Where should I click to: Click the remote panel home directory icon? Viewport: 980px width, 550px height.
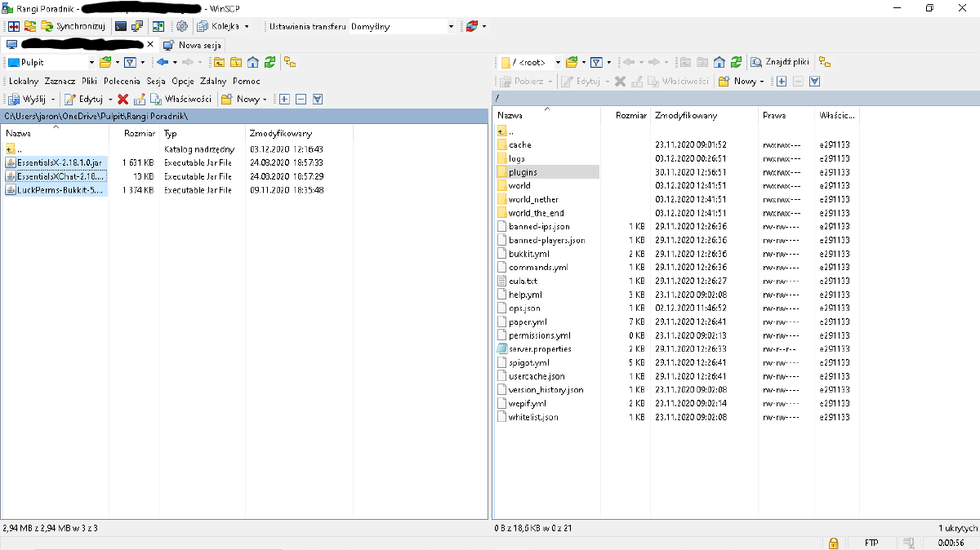tap(719, 62)
